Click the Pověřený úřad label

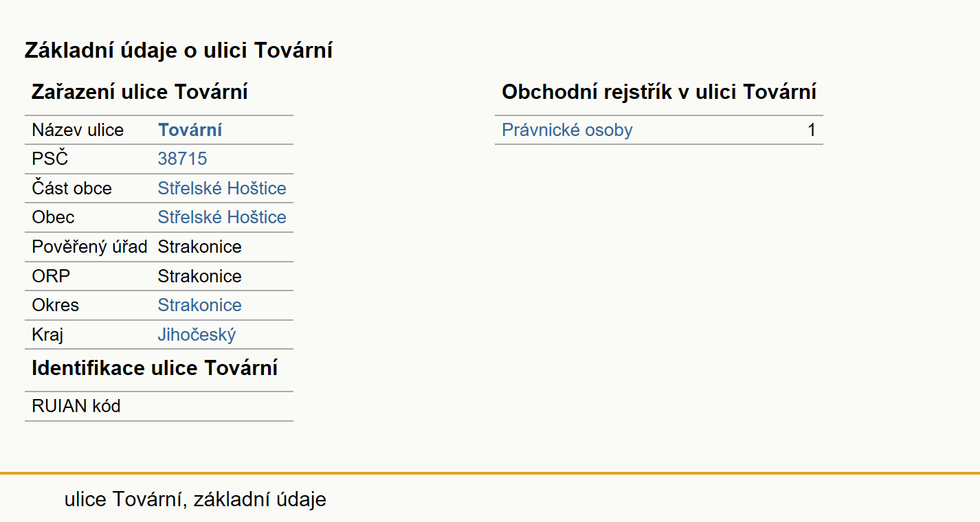pyautogui.click(x=89, y=247)
